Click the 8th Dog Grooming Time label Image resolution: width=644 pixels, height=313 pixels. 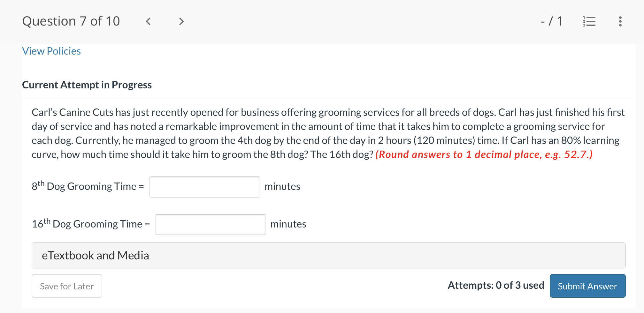tap(88, 186)
